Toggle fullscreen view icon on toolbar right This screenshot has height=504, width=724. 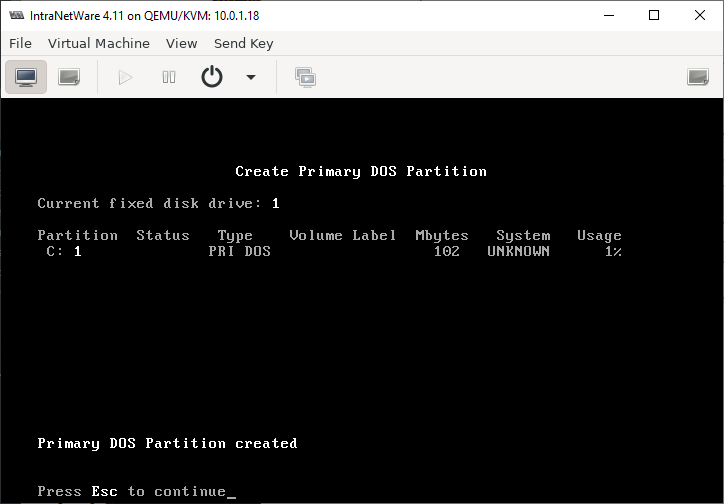tap(698, 77)
